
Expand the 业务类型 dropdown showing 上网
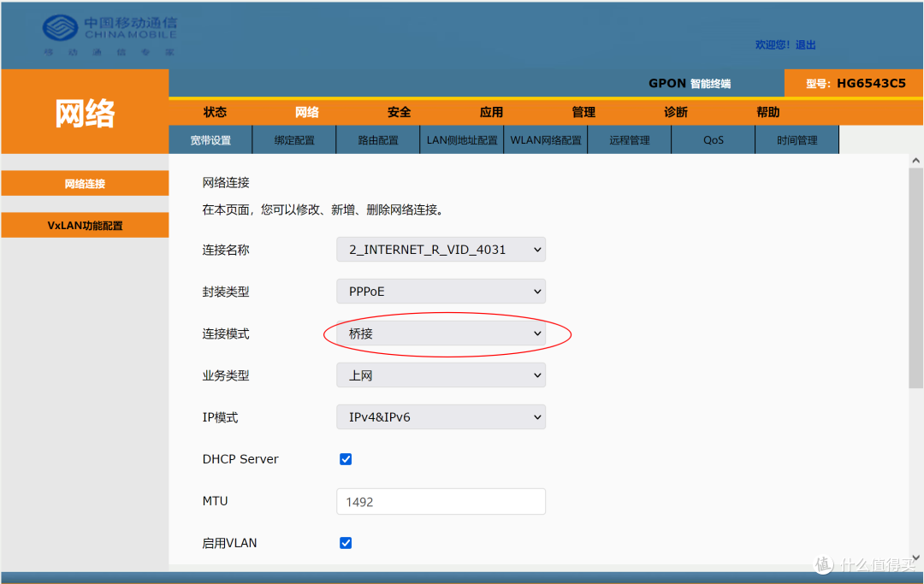441,375
